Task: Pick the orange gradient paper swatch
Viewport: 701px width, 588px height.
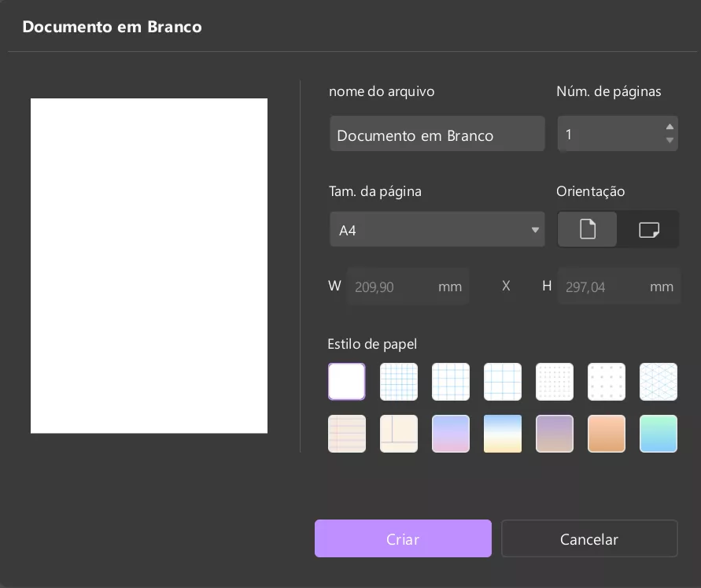Action: point(607,434)
